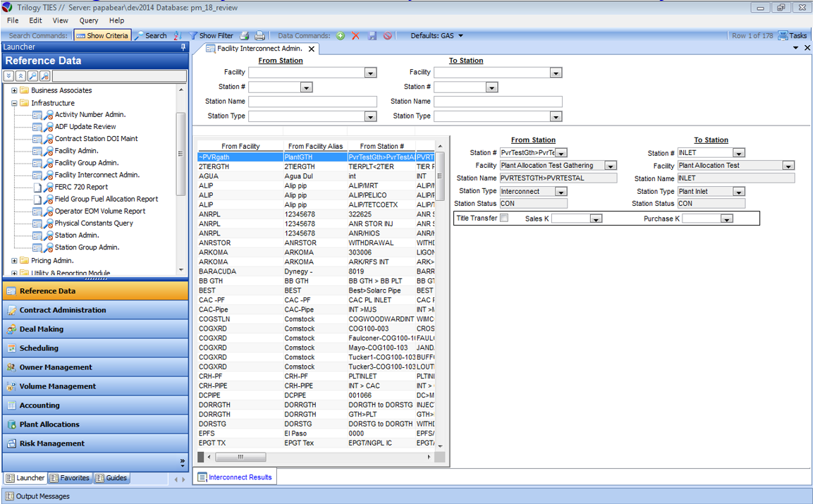
Task: Click the green add record icon
Action: (x=341, y=35)
